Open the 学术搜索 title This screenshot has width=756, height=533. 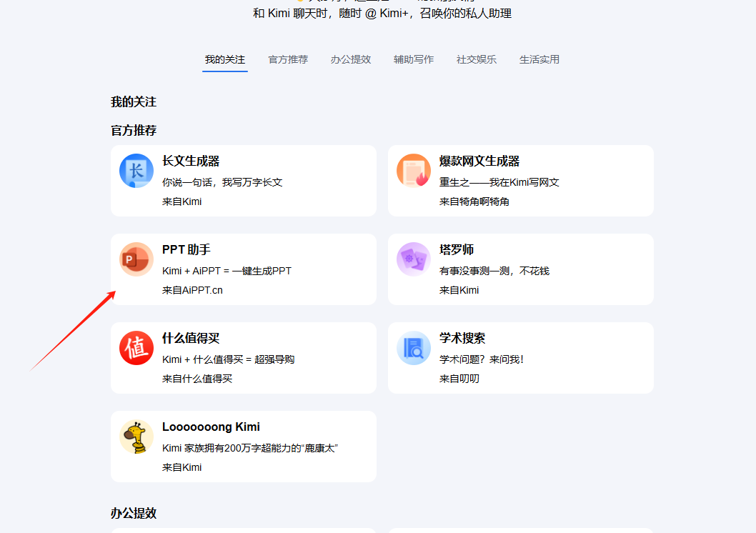point(462,339)
